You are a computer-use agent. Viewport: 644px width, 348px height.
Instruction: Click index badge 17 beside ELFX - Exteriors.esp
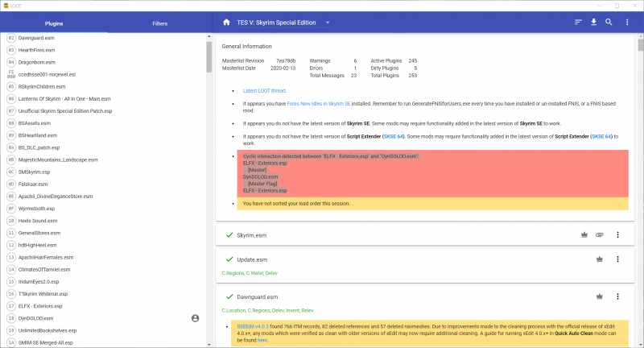(x=11, y=306)
